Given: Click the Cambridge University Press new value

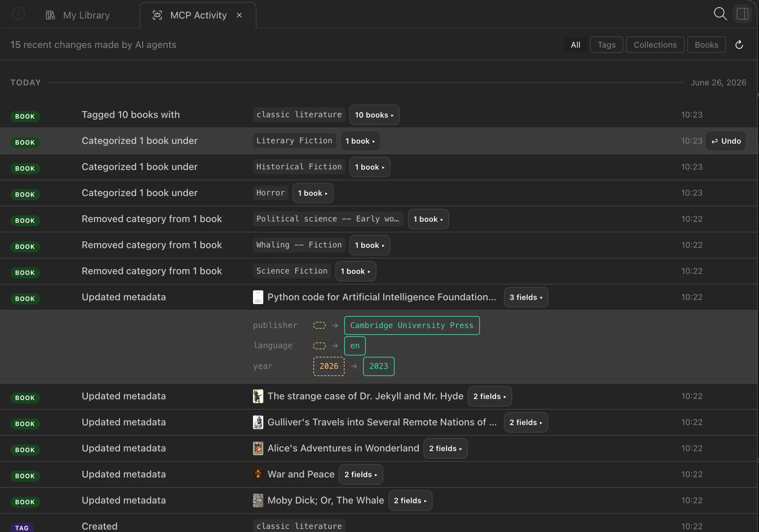Looking at the screenshot, I should coord(412,325).
